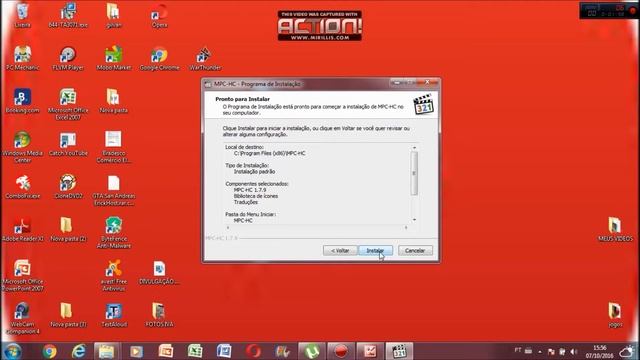The width and height of the screenshot is (640, 360).
Task: Click the 'MPC-HC 1.7.9' component line
Action: point(250,190)
